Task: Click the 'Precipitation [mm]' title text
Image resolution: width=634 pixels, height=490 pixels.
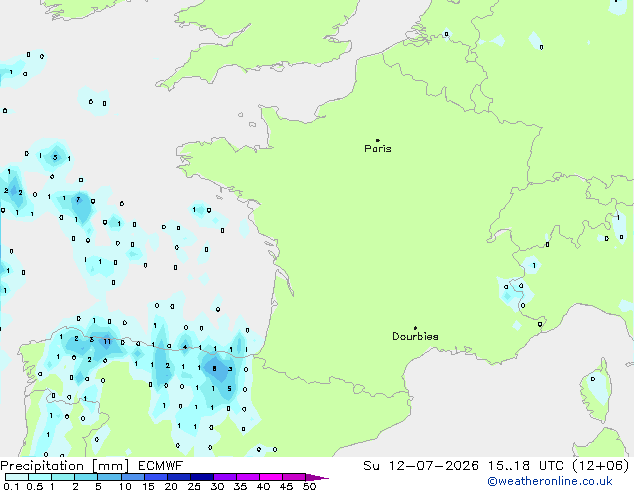Action: 64,466
